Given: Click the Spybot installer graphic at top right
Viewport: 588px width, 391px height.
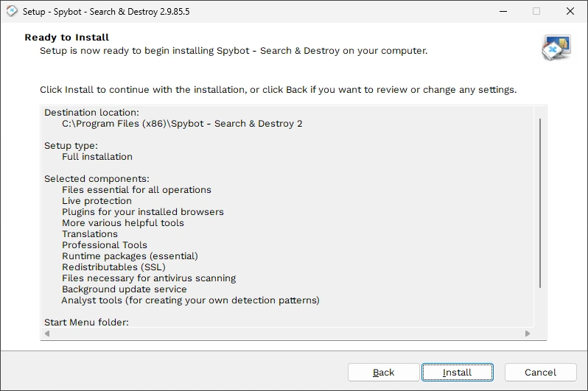Looking at the screenshot, I should (556, 48).
